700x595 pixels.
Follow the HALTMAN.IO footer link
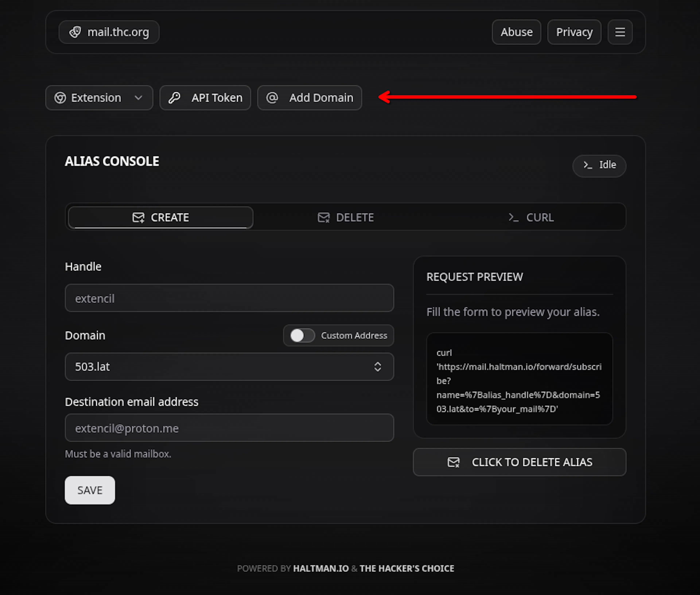(321, 568)
